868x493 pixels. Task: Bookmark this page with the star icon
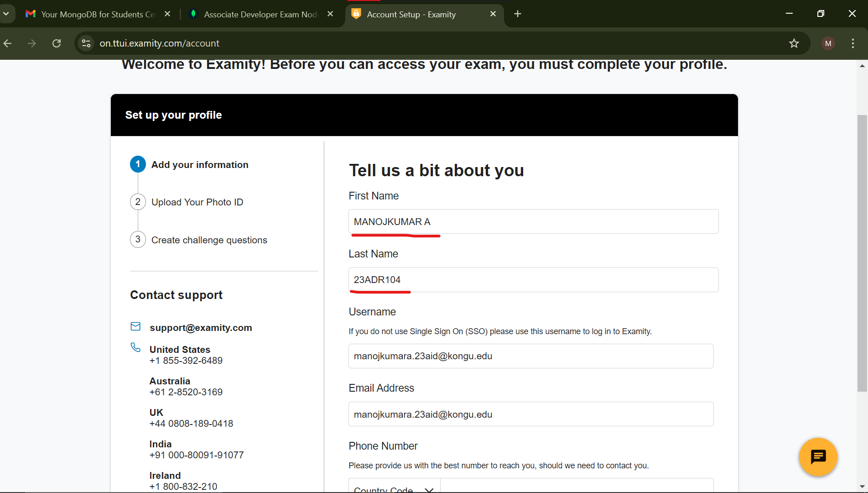pyautogui.click(x=794, y=43)
